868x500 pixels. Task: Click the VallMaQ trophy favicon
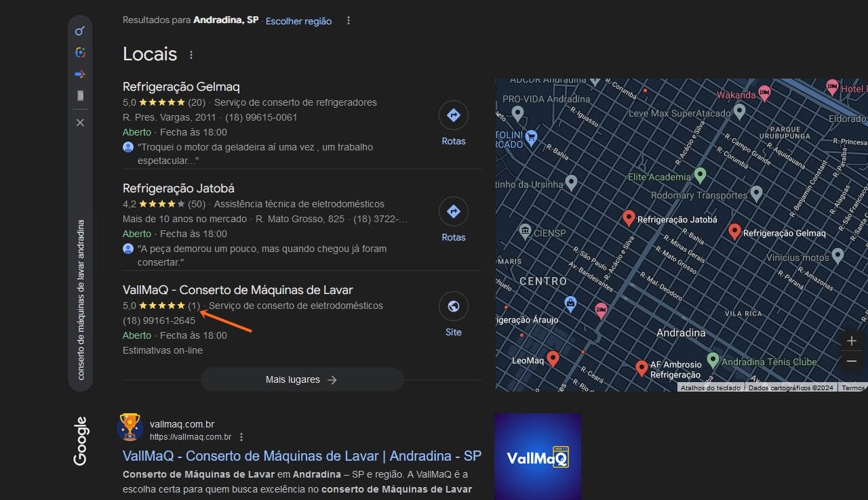tap(130, 428)
